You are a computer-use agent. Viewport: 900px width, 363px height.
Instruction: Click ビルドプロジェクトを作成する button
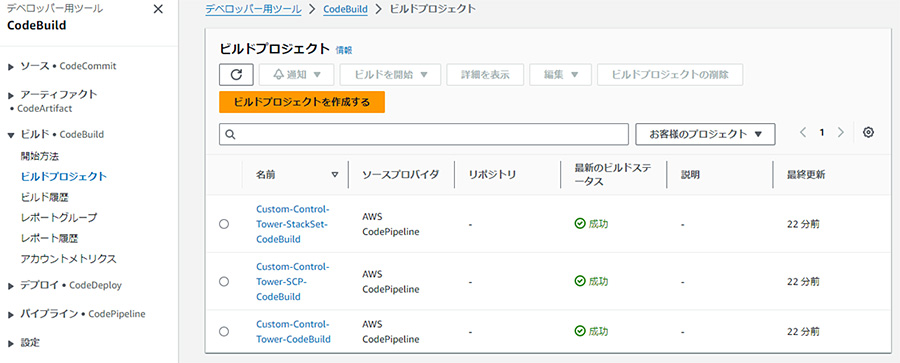(302, 102)
